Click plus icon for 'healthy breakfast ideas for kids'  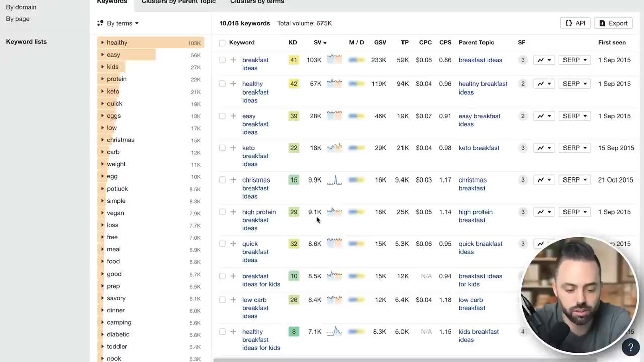point(233,332)
